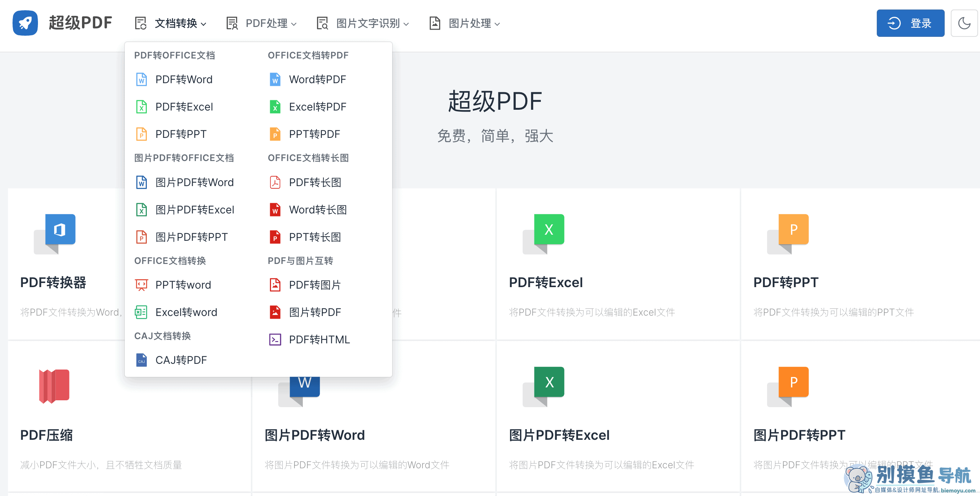This screenshot has height=496, width=980.
Task: Click the 图片PDF转PPT icon in menu
Action: pyautogui.click(x=142, y=237)
